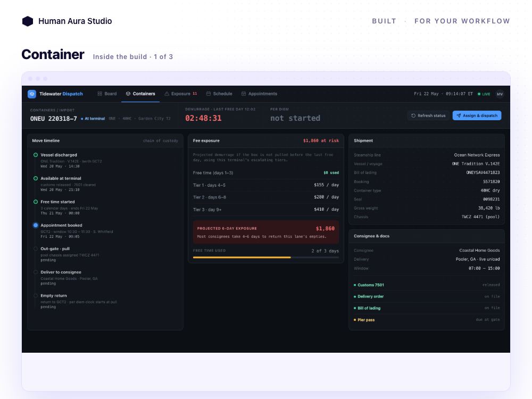
Task: Click the paper plane dispatch icon
Action: point(459,115)
